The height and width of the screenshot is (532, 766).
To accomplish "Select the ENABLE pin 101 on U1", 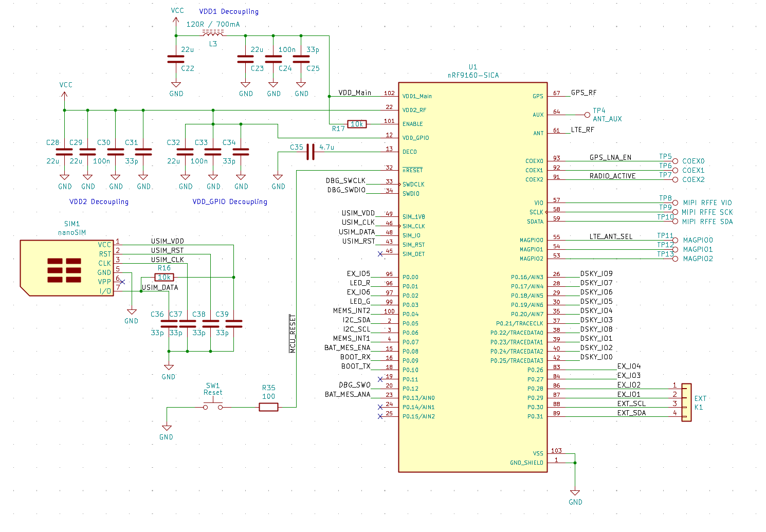I will 403,123.
